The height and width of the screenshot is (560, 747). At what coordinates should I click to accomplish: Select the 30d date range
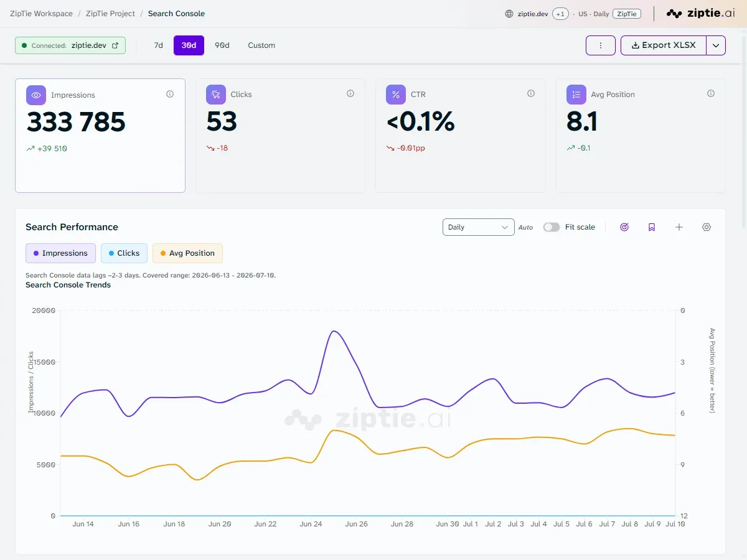[189, 45]
